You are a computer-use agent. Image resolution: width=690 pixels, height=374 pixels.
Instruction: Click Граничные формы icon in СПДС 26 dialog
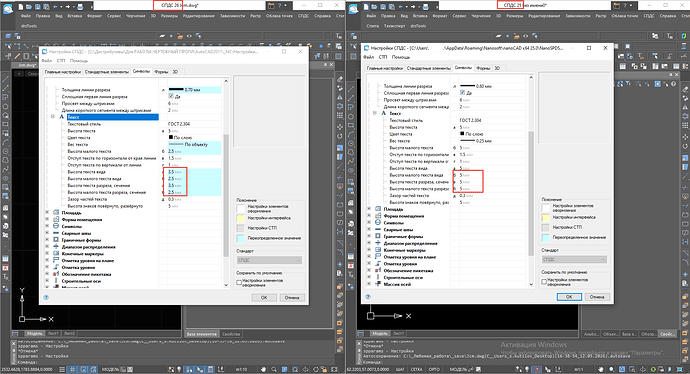click(x=56, y=240)
